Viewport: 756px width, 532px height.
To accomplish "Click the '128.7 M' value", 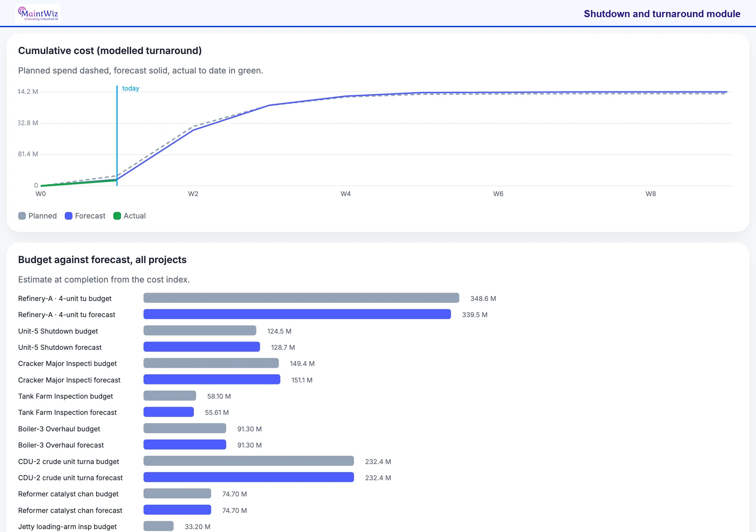I will coord(283,347).
